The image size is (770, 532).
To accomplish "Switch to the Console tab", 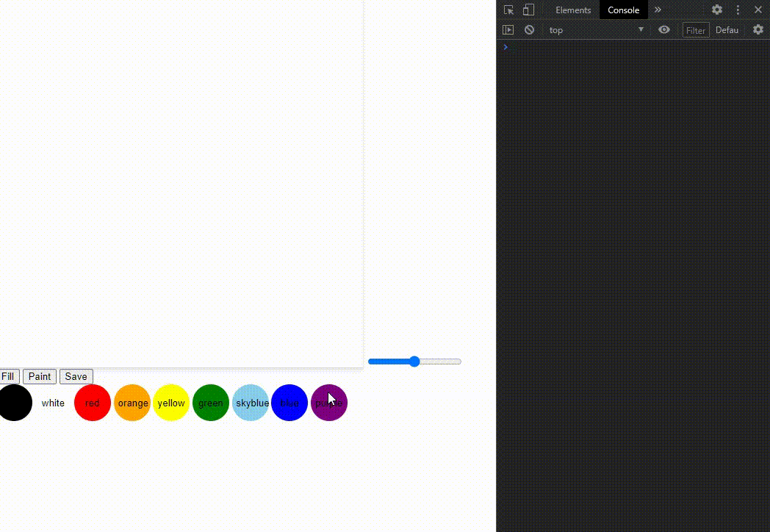I will pos(624,10).
